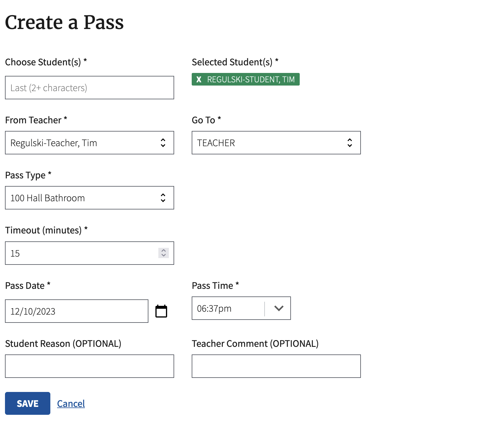Click the Timeout minutes input field
This screenshot has height=423, width=504.
tap(90, 253)
